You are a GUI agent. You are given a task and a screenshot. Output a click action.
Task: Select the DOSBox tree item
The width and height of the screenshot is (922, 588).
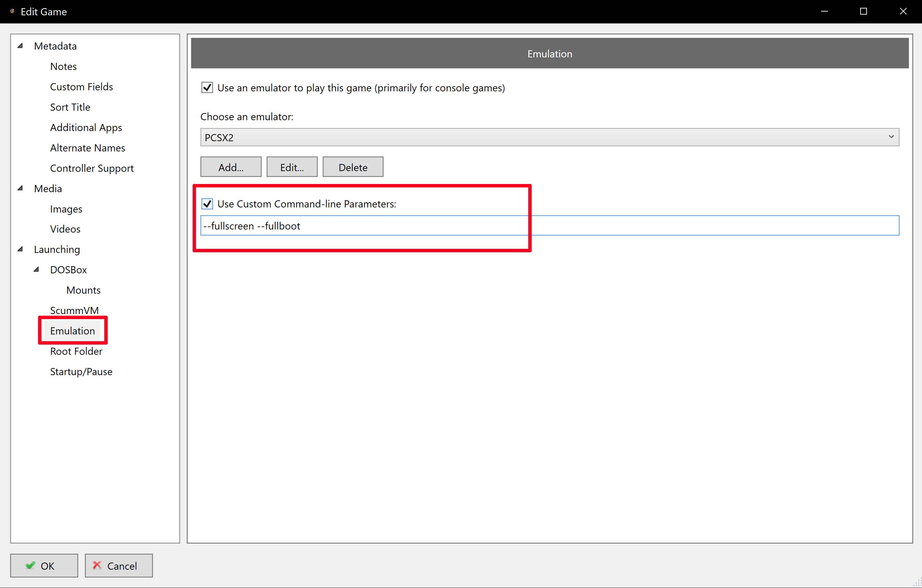(x=68, y=270)
